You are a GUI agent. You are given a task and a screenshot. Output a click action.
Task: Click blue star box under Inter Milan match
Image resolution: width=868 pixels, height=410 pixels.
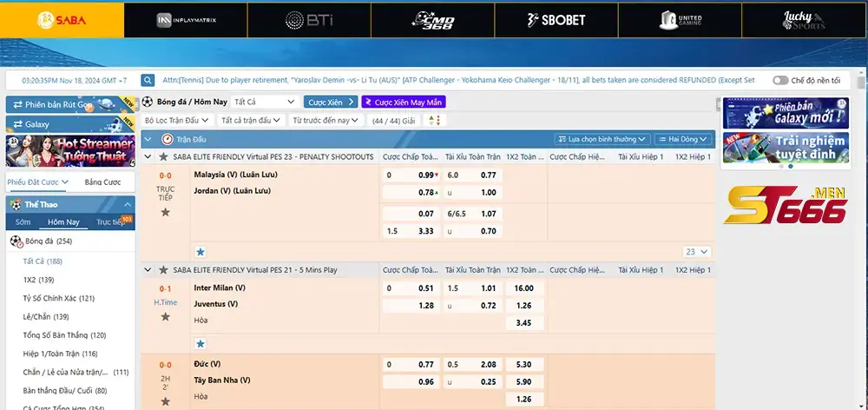[x=201, y=343]
